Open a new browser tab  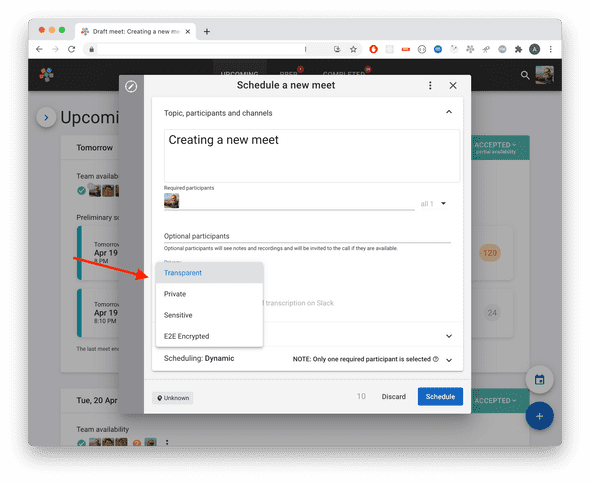207,32
